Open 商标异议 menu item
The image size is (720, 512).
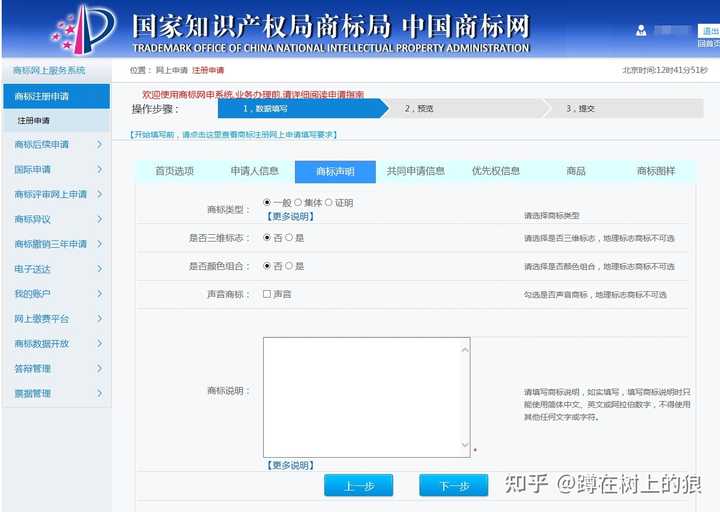click(32, 219)
